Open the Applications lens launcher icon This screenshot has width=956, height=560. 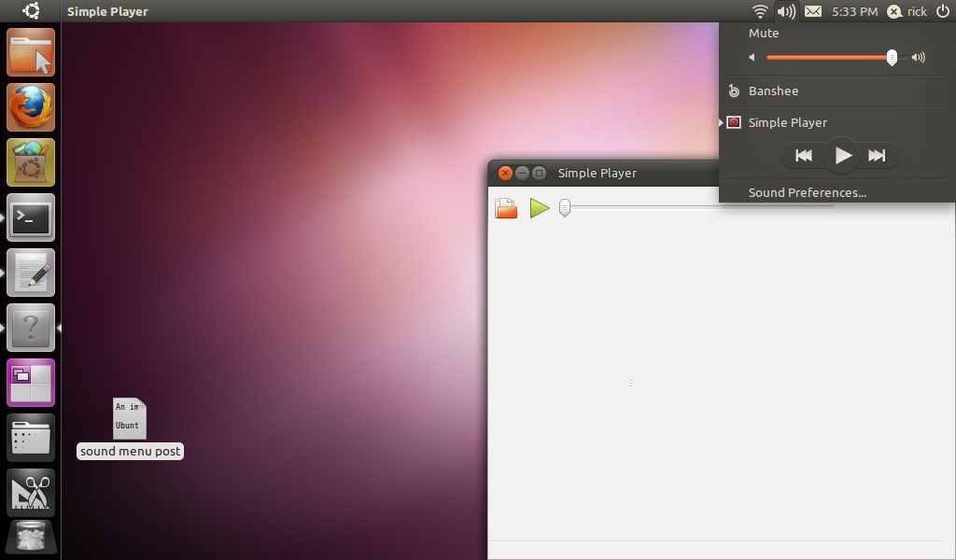tap(31, 438)
